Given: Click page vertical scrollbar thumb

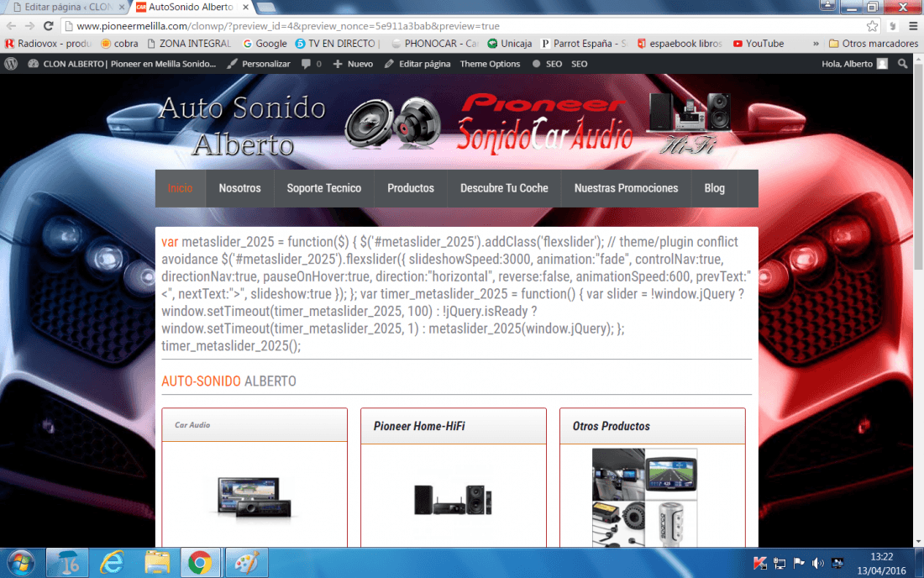Looking at the screenshot, I should point(919,165).
